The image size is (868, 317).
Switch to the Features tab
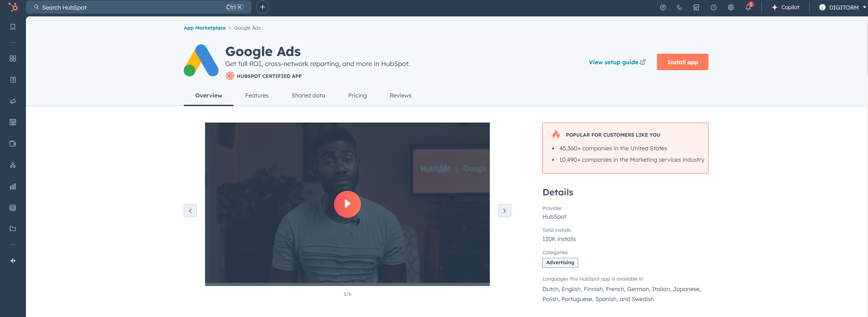[257, 96]
